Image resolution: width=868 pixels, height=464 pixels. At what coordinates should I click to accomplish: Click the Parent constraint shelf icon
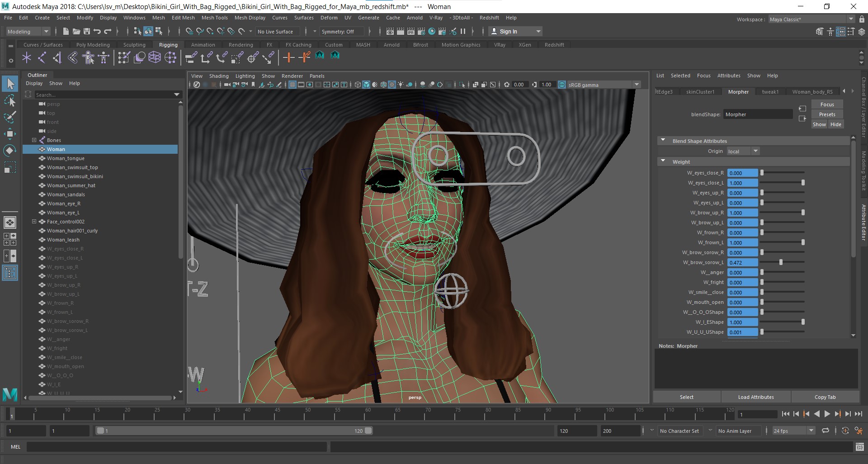tap(191, 57)
